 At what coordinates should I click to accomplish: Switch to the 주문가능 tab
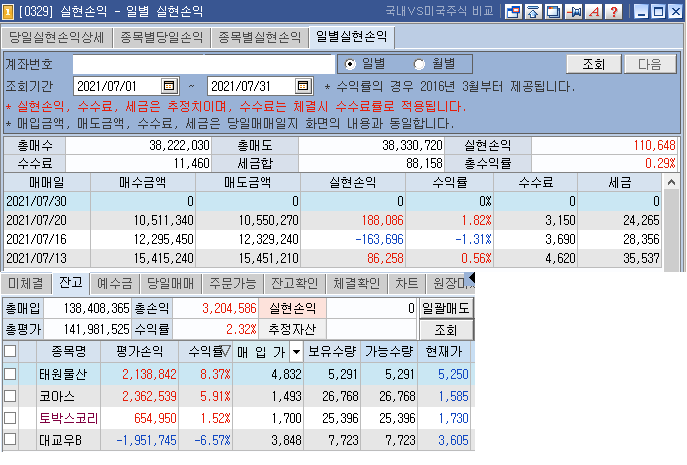click(233, 284)
